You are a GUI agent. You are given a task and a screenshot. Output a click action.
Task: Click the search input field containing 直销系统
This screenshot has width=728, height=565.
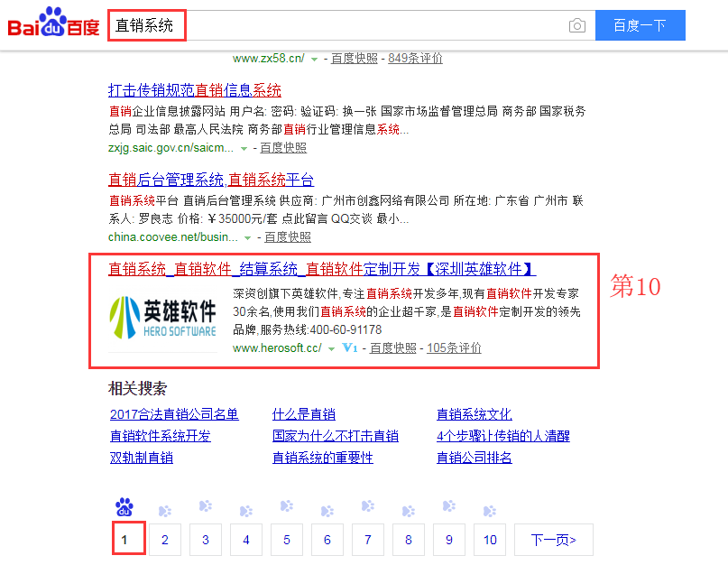tap(271, 25)
